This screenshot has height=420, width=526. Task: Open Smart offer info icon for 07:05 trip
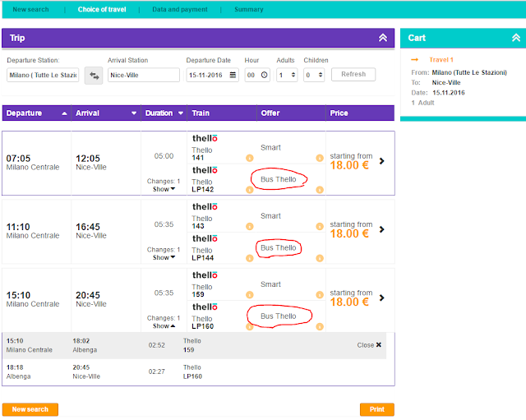320,158
